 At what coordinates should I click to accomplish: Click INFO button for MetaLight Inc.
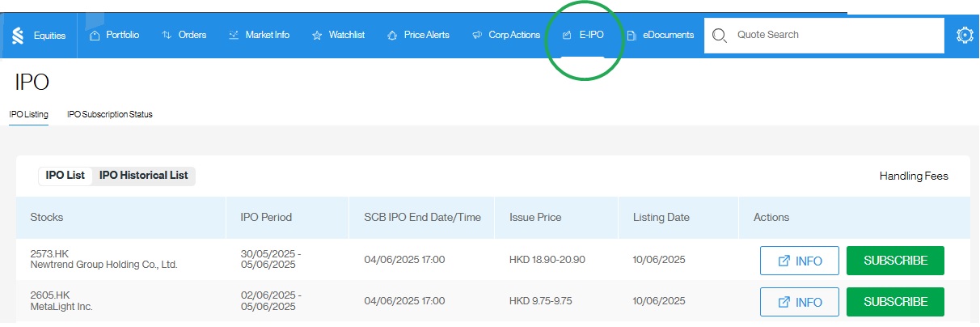[800, 302]
